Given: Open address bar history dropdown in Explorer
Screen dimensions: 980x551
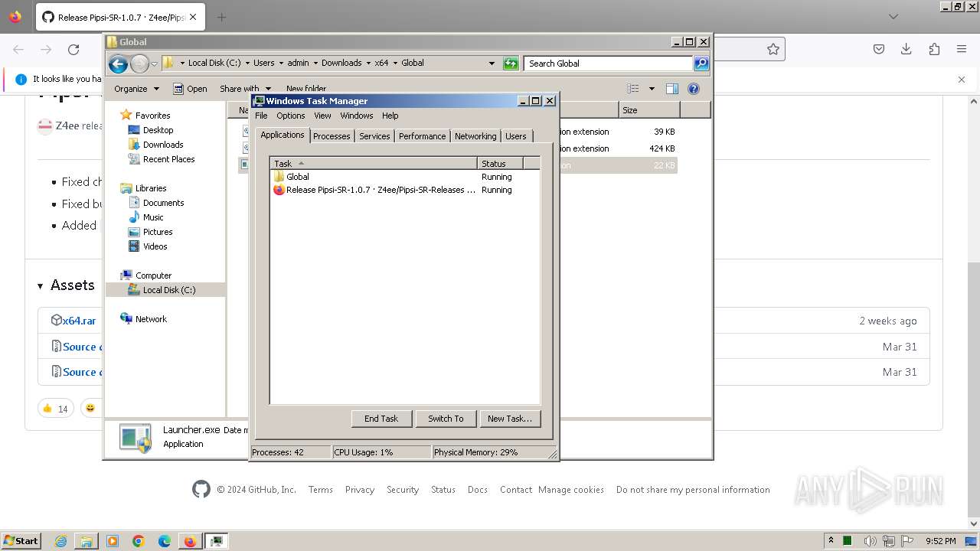Looking at the screenshot, I should [x=492, y=64].
